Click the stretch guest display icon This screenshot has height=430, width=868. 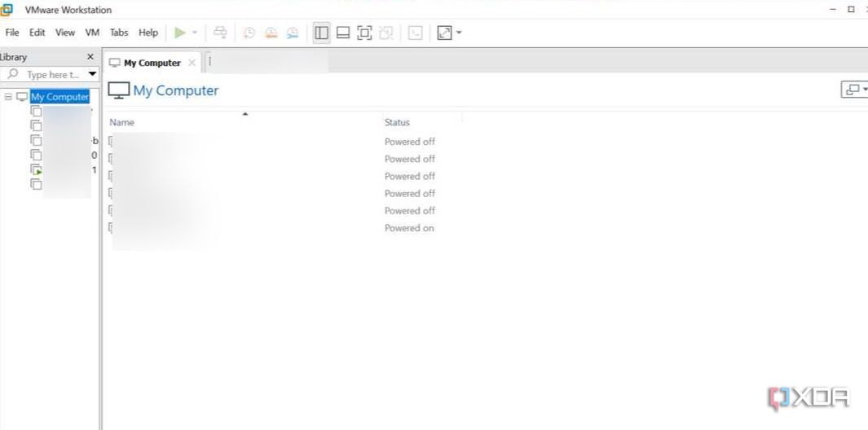click(444, 33)
